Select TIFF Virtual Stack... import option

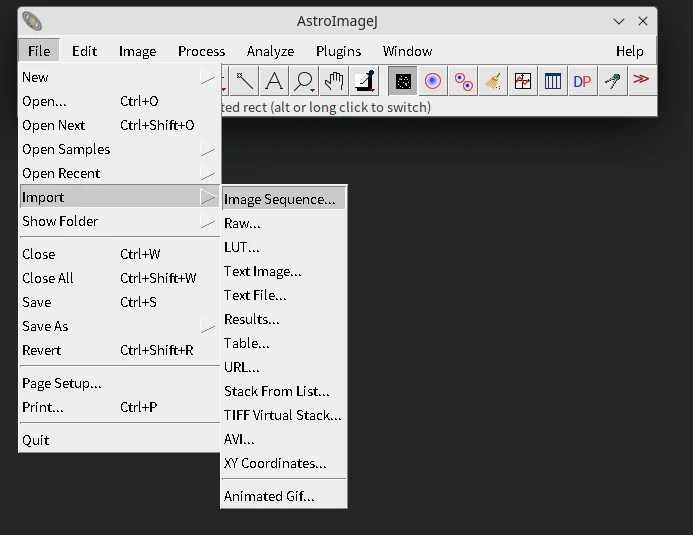point(284,415)
